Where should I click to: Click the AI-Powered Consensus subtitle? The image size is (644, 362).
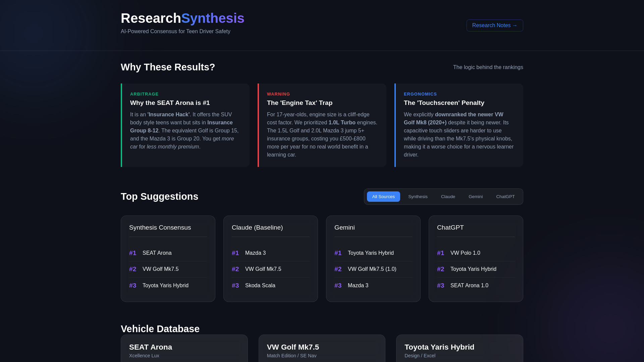pos(175,32)
